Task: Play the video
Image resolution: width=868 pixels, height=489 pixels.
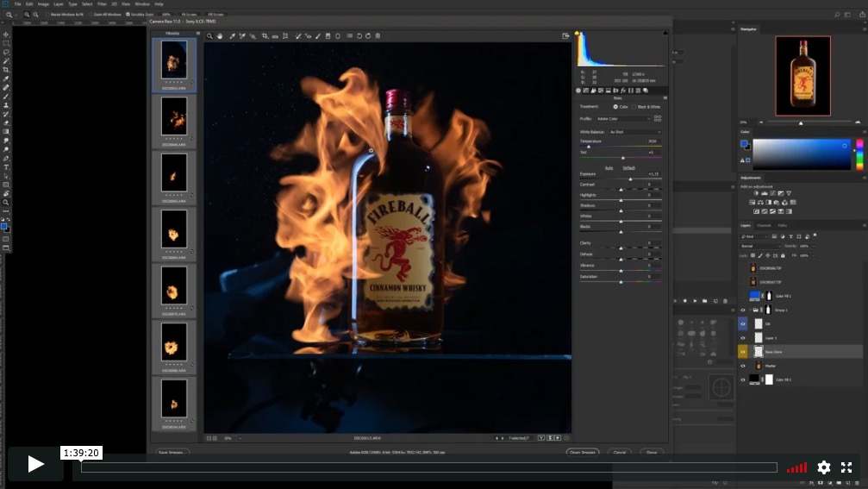Action: pos(35,464)
